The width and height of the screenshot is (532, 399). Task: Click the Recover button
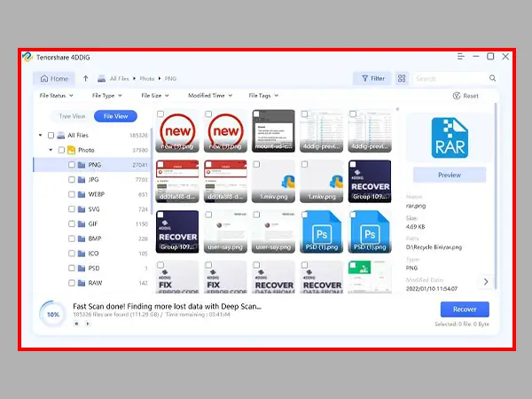pos(465,309)
